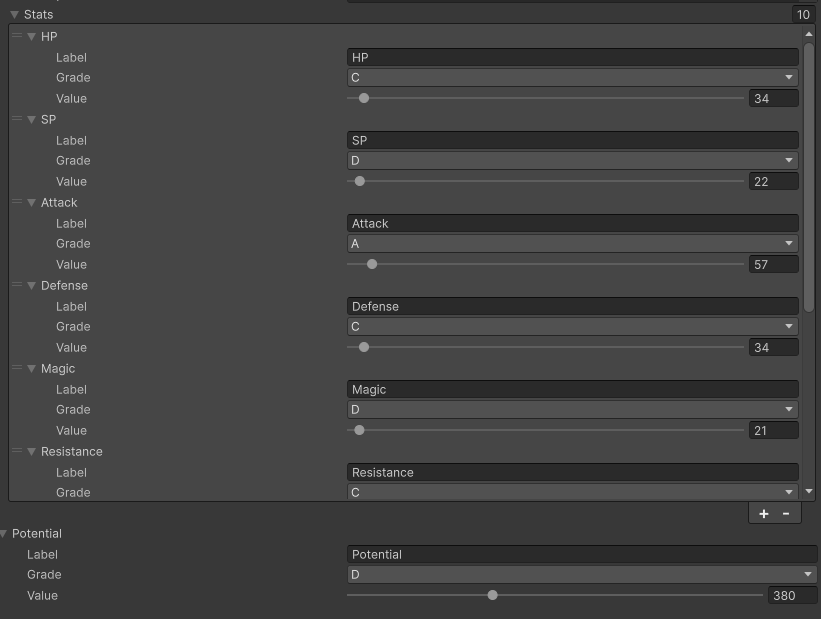Screen dimensions: 821x619
Task: Click the plus icon to add a stat
Action: point(764,513)
